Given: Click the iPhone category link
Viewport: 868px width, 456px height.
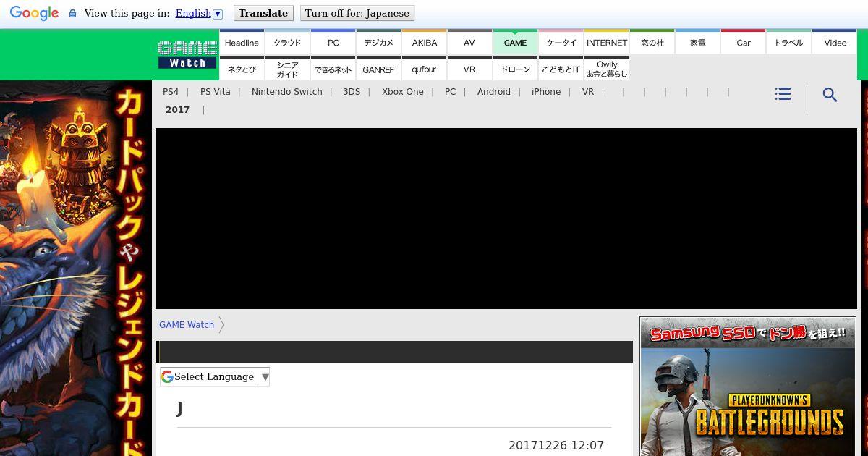Looking at the screenshot, I should (546, 92).
